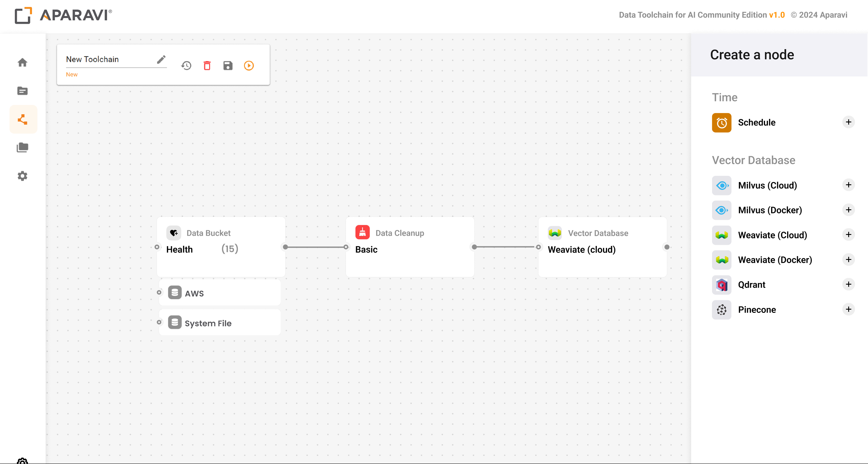Click the red Data Cleanup broom icon
Viewport: 868px width, 464px height.
pyautogui.click(x=362, y=233)
